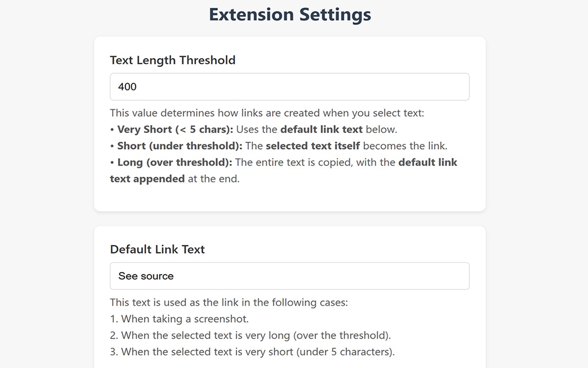Click the Extension Settings page heading
588x368 pixels.
click(290, 14)
